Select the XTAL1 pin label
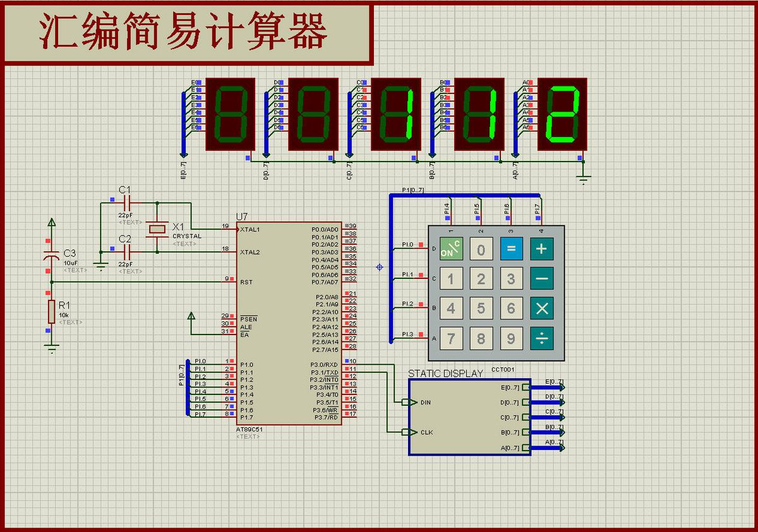The height and width of the screenshot is (532, 758). [250, 229]
